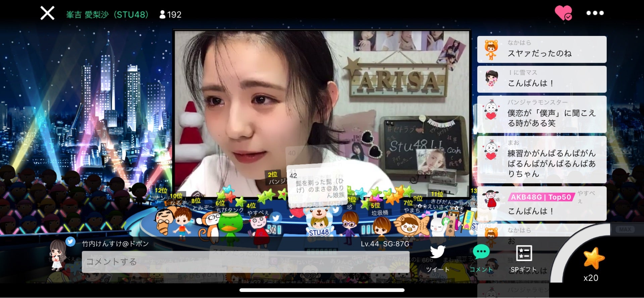Screen dimensions: 644x298
Task: Open comment 僕恋が「僕声」に聞こえる時がある笑
Action: coord(542,114)
